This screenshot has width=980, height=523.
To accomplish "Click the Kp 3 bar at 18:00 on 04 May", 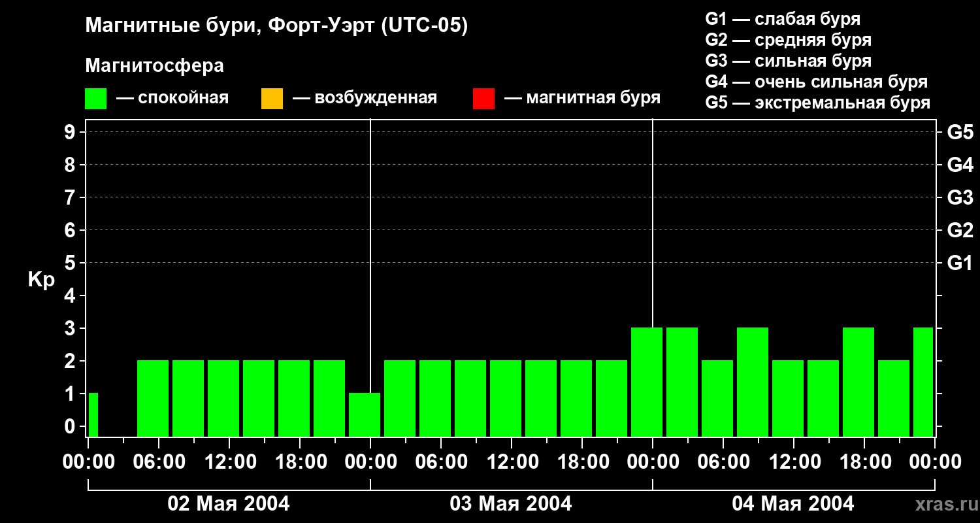I will click(858, 382).
